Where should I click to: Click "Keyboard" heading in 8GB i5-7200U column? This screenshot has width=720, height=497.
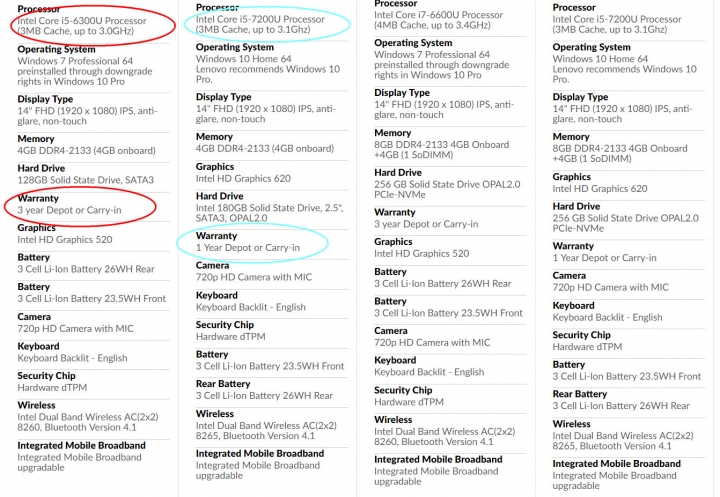[x=574, y=306]
